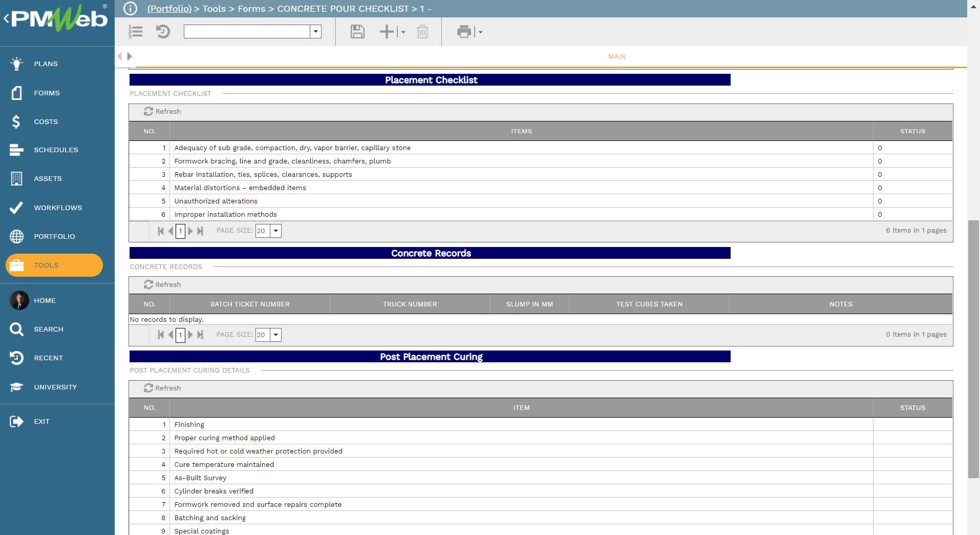Save the checklist using the disk icon
The height and width of the screenshot is (535, 980).
tap(357, 32)
